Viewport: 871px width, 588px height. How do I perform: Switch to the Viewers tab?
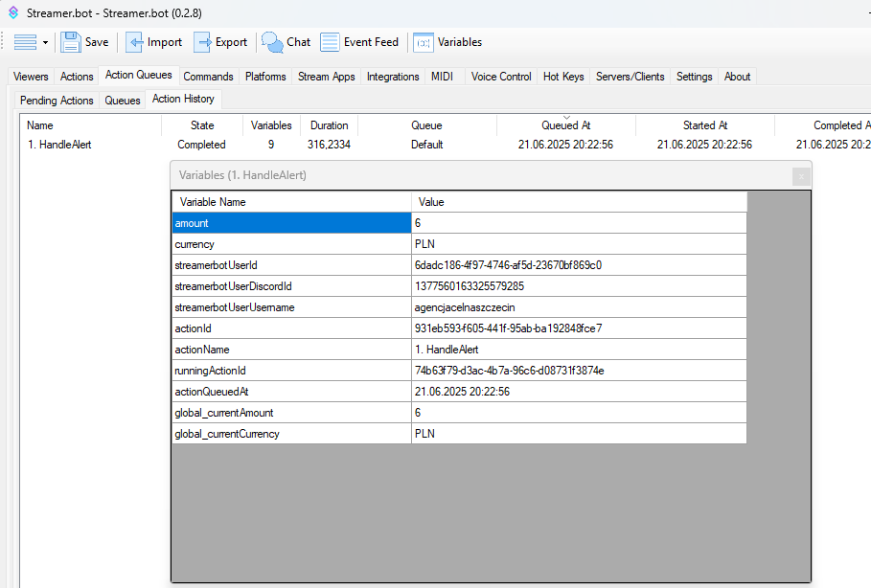(31, 77)
